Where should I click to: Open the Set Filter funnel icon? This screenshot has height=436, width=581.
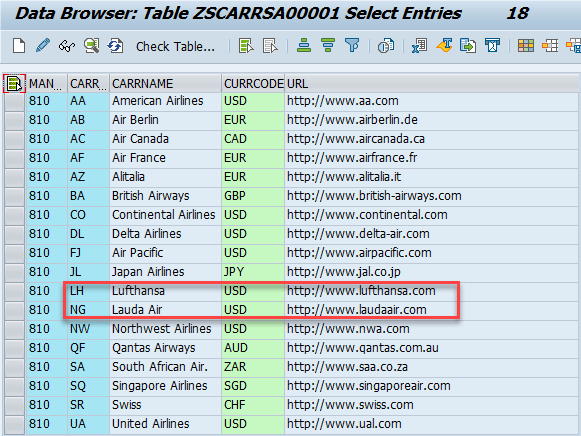pos(352,46)
